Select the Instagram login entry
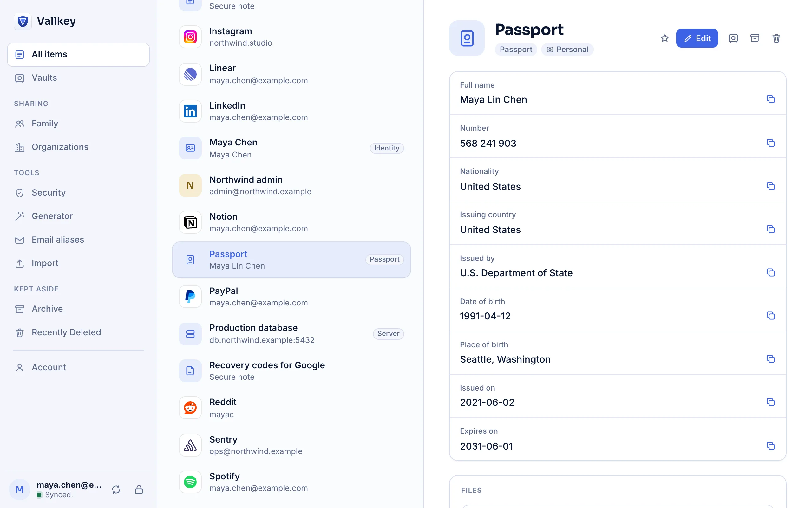This screenshot has height=508, width=812. click(291, 37)
